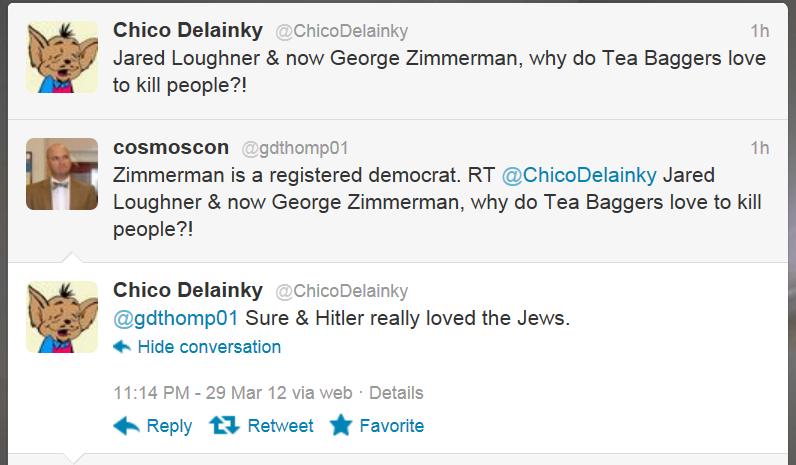Click the 1h timestamp on cosmoscon's tweet
This screenshot has width=796, height=465.
click(x=759, y=148)
